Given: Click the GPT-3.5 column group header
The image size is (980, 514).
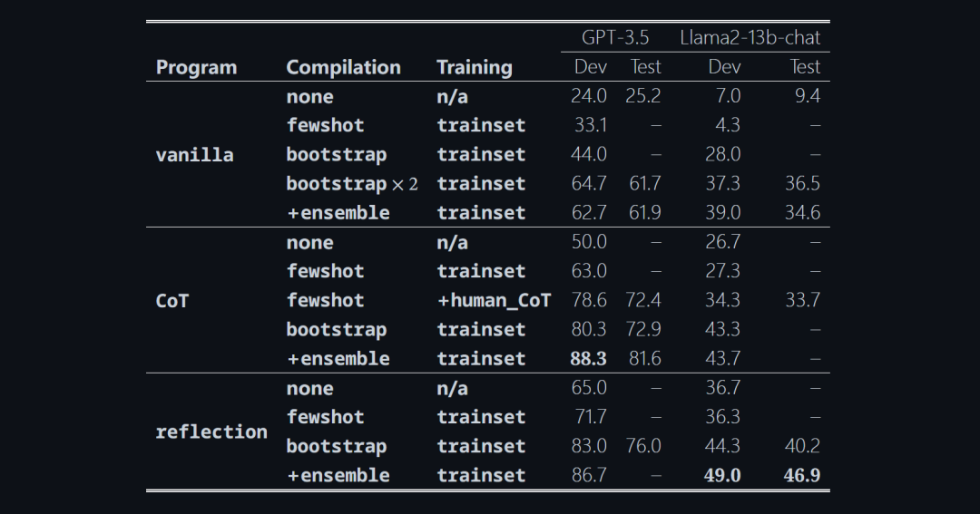Looking at the screenshot, I should (617, 38).
